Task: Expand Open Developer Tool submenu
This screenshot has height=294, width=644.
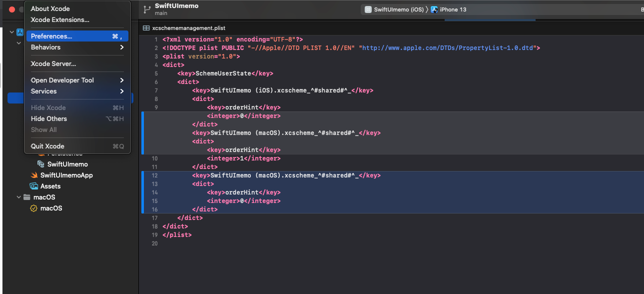Action: point(77,80)
